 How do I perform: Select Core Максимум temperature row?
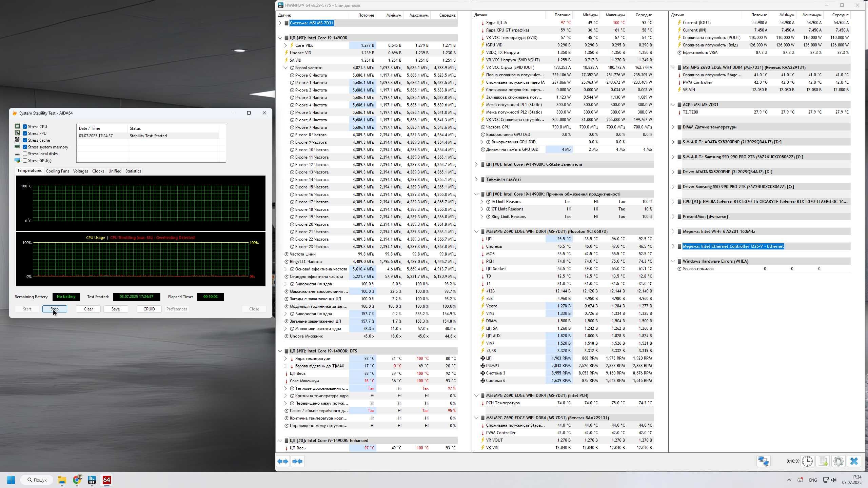(x=370, y=381)
